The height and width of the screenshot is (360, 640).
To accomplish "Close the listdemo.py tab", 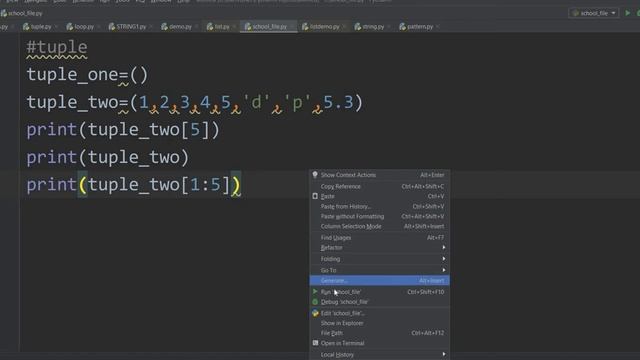I will [344, 27].
